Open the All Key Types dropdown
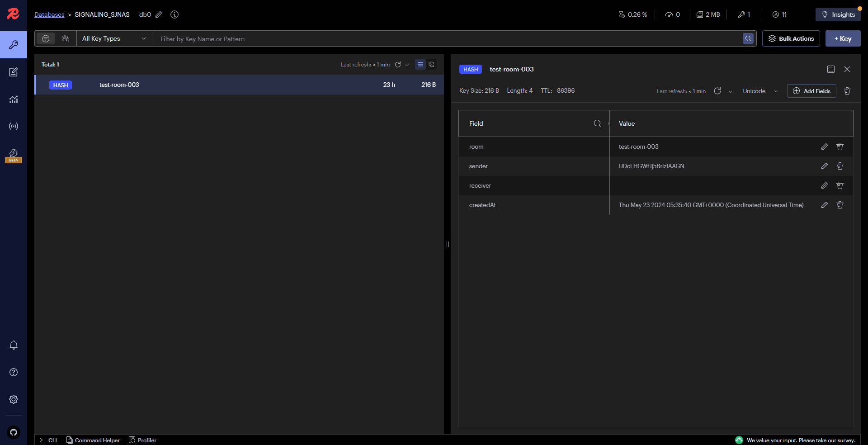The image size is (868, 445). point(114,39)
